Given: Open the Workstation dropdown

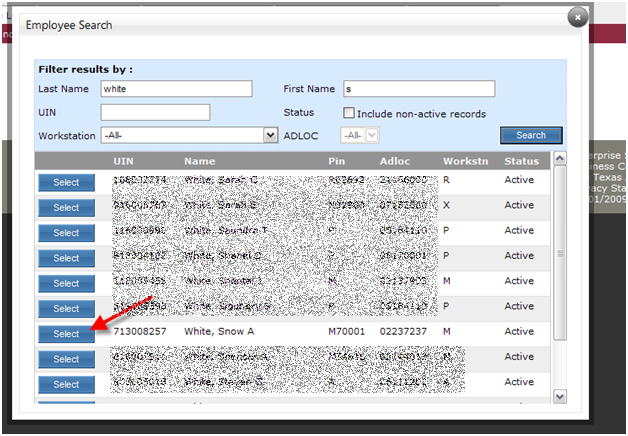Looking at the screenshot, I should tap(270, 135).
